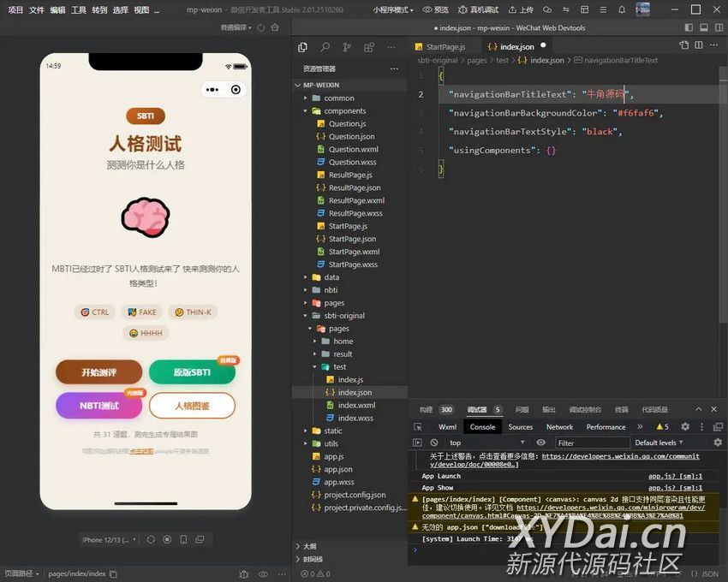Toggle the console live expression eye icon
The image size is (728, 582).
pos(540,442)
